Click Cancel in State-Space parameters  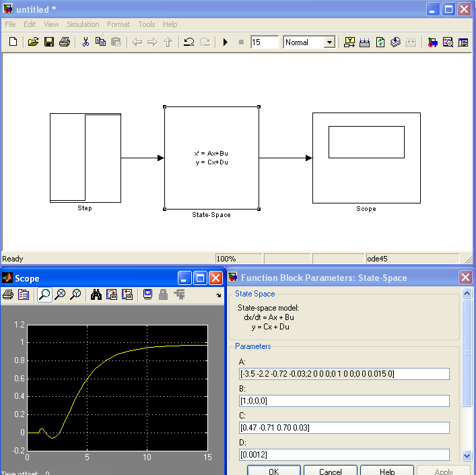click(331, 471)
